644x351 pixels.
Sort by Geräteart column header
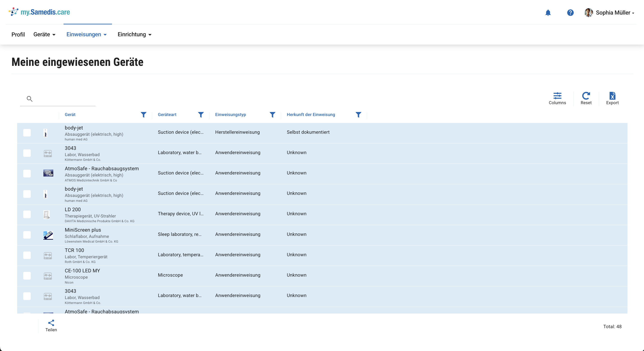(x=167, y=115)
